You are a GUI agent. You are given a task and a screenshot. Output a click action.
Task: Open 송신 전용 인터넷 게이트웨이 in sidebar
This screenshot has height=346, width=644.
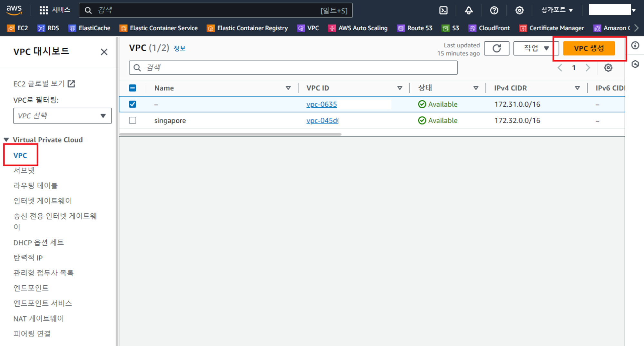pyautogui.click(x=55, y=221)
